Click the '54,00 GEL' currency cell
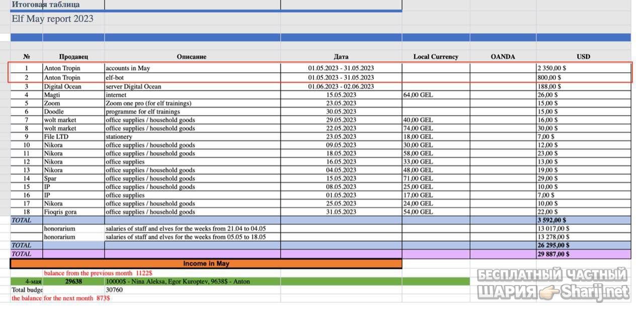The height and width of the screenshot is (317, 644). [436, 212]
